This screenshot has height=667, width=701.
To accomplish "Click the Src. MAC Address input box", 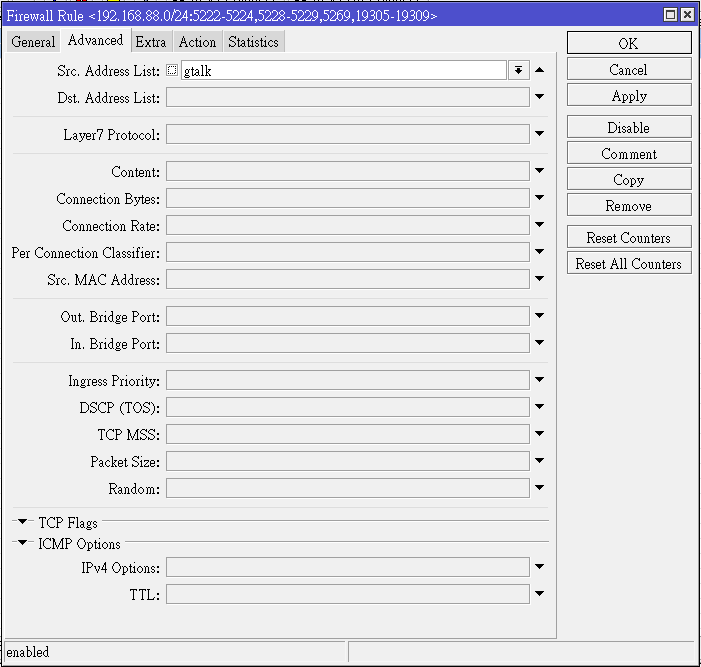I will pyautogui.click(x=348, y=279).
